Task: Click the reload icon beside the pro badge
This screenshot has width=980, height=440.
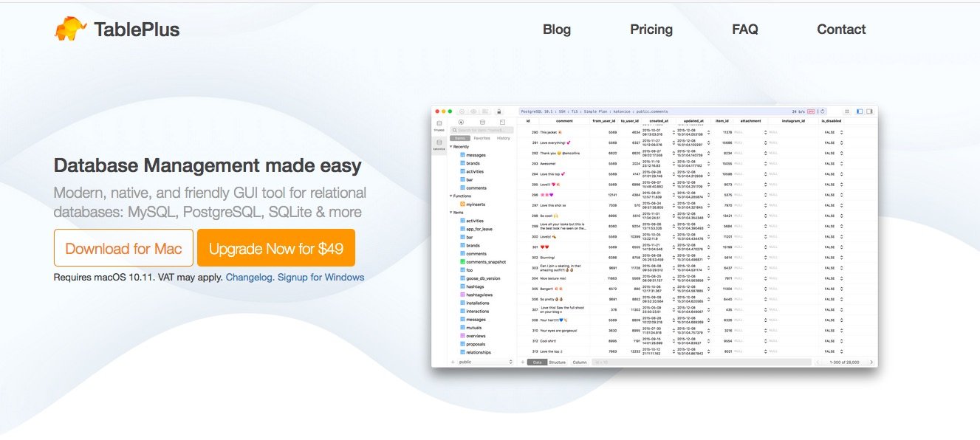Action: coord(822,111)
